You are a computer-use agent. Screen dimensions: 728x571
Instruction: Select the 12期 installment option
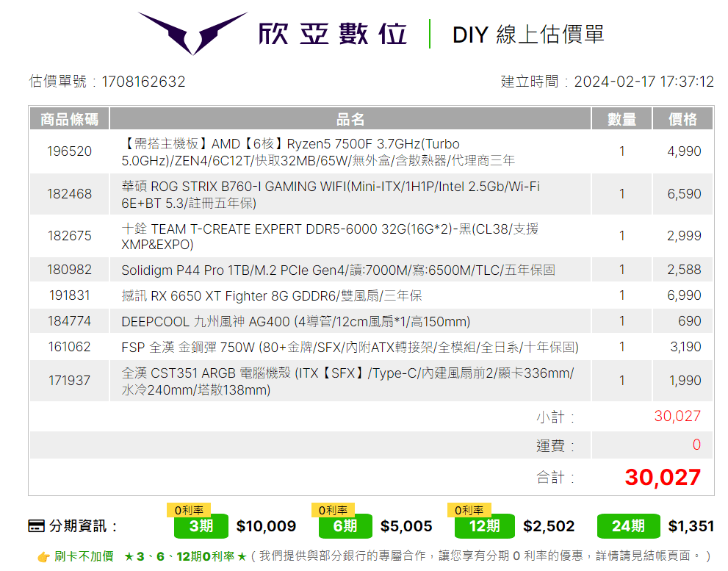pyautogui.click(x=484, y=526)
